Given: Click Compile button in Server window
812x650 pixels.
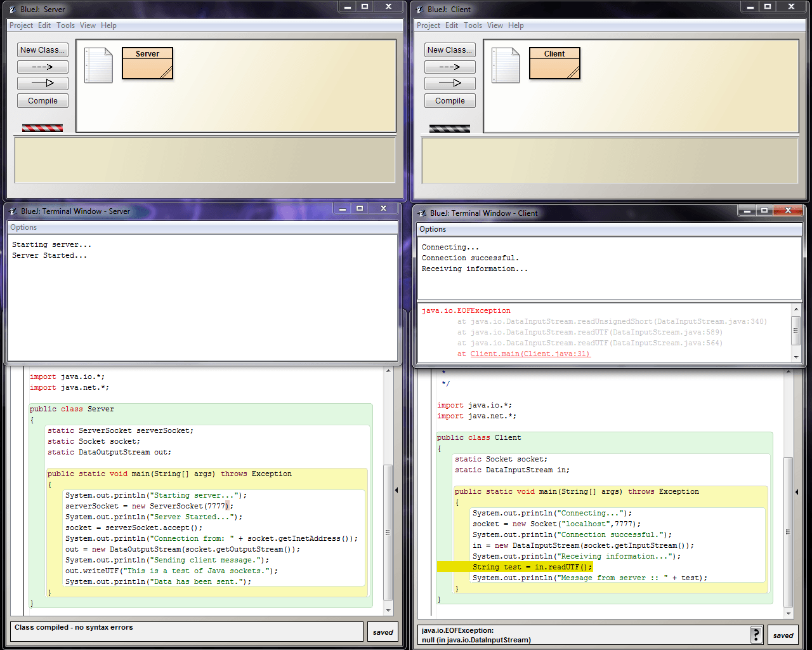Looking at the screenshot, I should point(43,101).
